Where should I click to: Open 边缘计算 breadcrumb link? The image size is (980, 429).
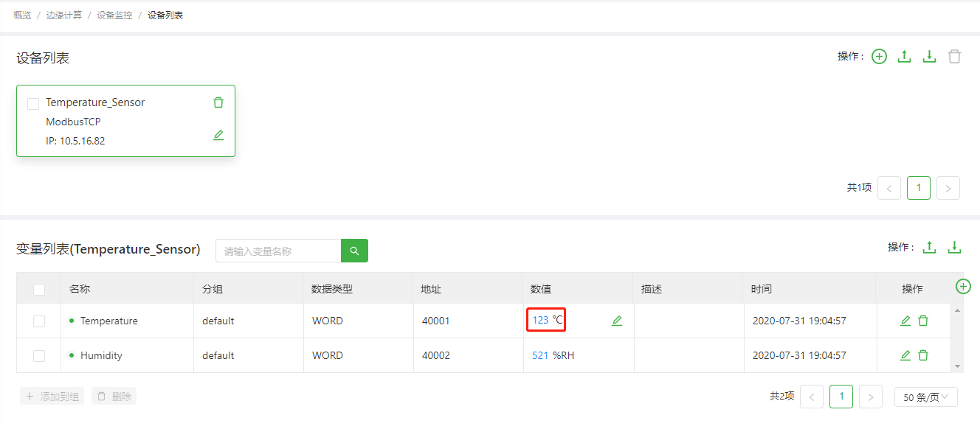click(64, 15)
